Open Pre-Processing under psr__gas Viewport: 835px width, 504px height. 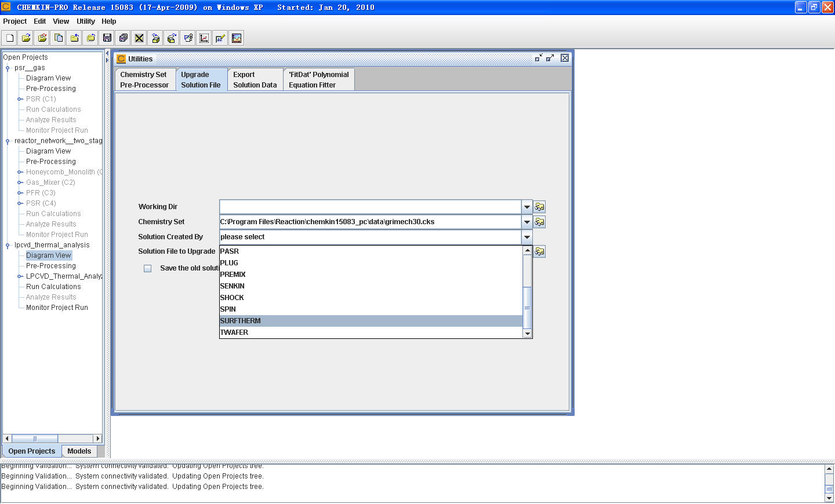tap(51, 89)
